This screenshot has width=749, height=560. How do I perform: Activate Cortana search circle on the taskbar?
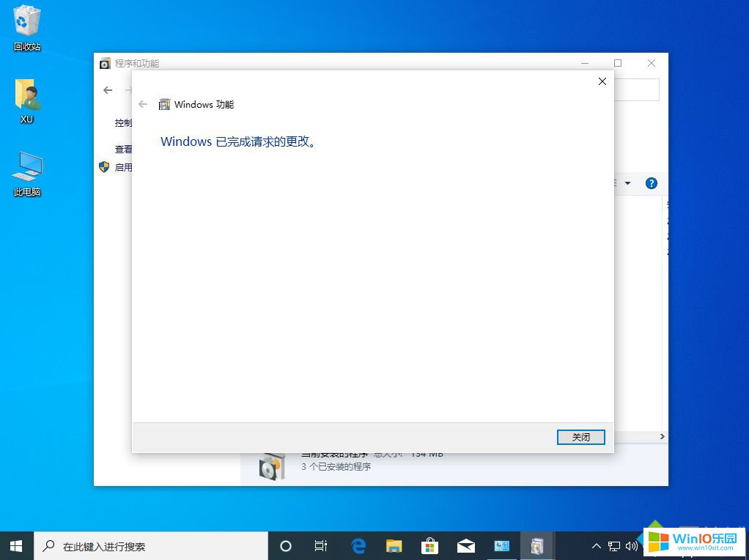coord(286,545)
